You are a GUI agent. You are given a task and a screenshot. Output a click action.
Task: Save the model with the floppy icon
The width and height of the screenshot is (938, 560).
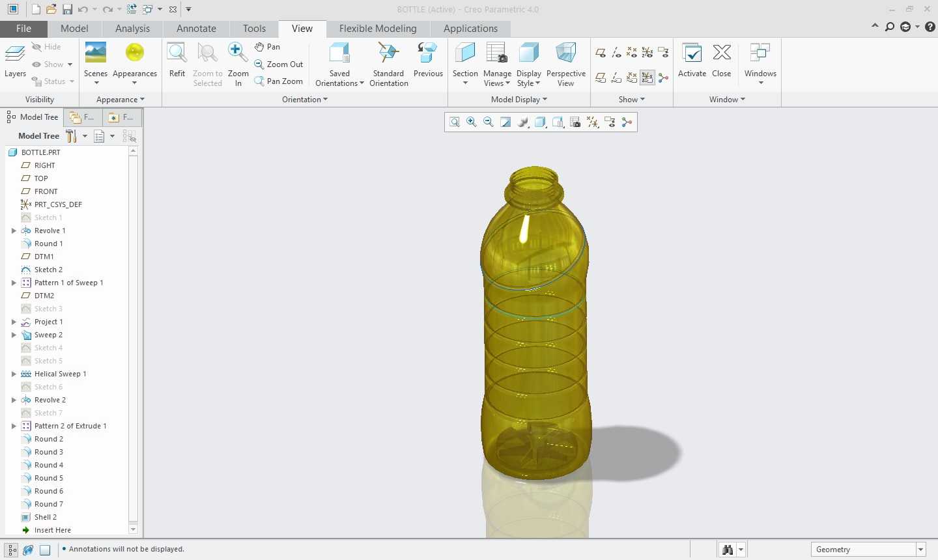click(67, 9)
